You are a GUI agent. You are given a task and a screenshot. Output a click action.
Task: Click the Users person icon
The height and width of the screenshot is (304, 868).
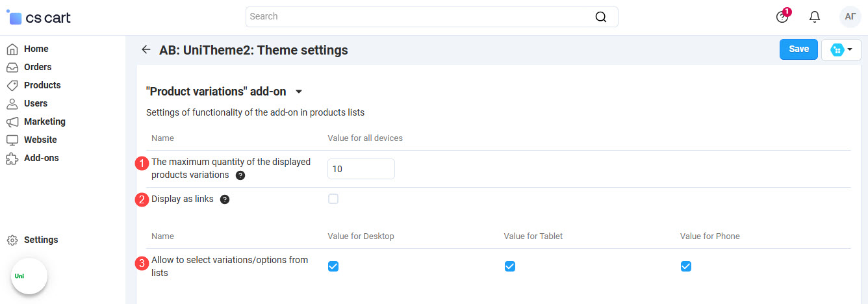(x=12, y=103)
